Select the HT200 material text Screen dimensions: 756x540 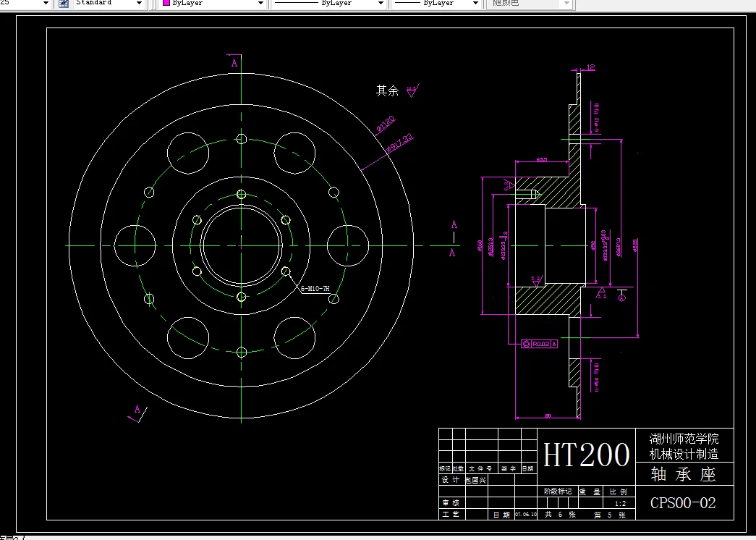coord(586,455)
